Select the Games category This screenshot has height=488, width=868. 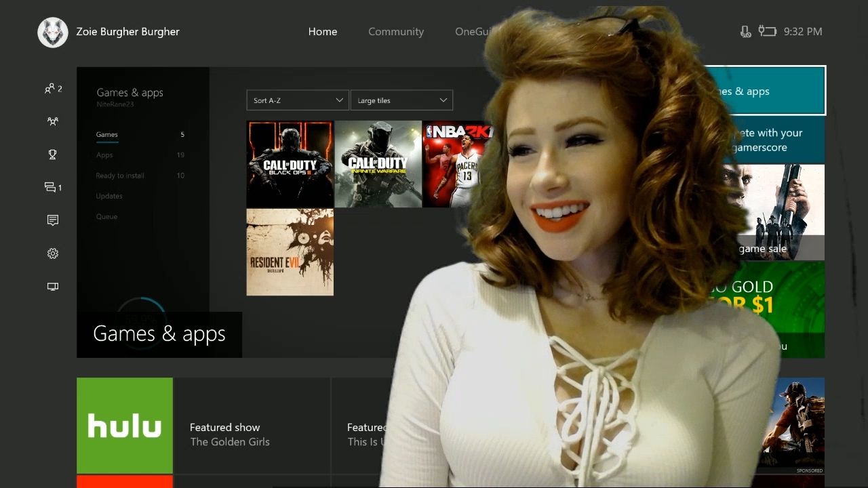(140, 134)
